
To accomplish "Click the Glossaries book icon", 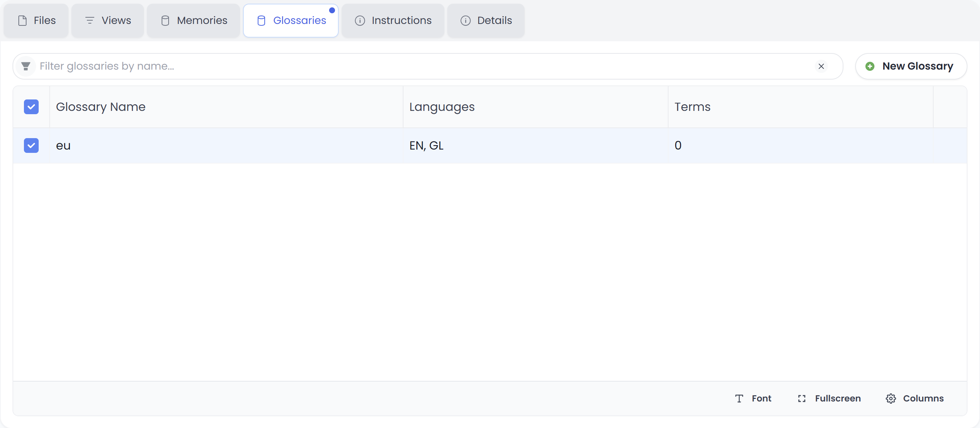I will [261, 21].
